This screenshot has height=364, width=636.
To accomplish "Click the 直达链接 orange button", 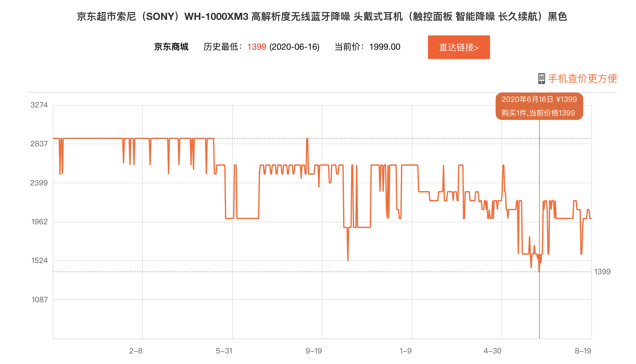I will tap(458, 47).
